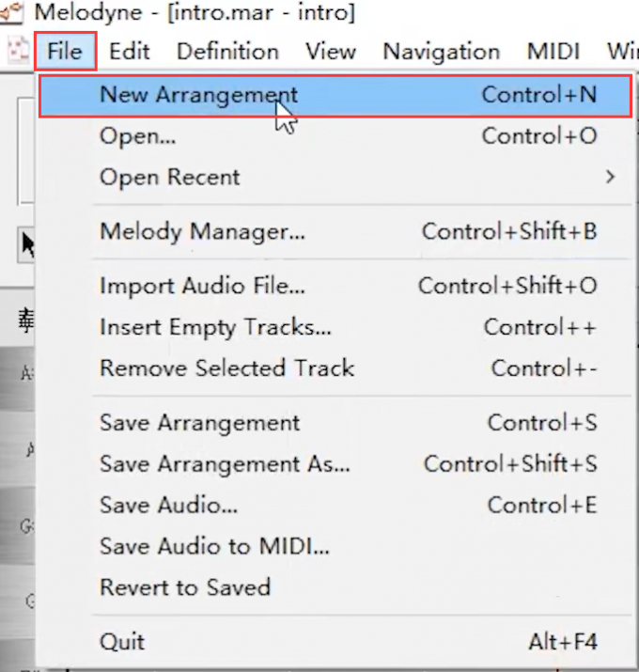
Task: Choose New Arrangement from File menu
Action: coord(335,95)
